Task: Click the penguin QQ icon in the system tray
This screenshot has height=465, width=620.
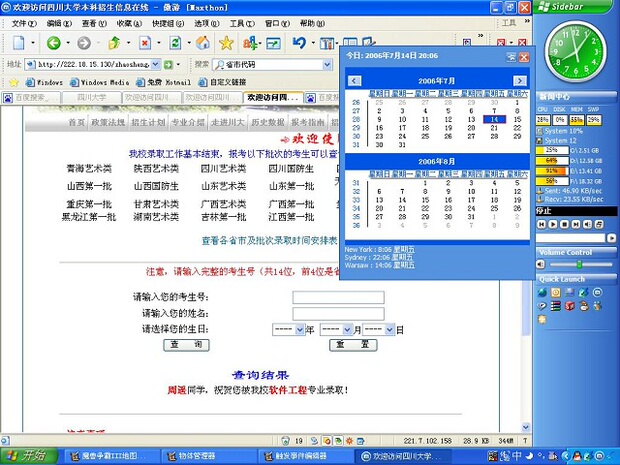Action: [x=579, y=456]
